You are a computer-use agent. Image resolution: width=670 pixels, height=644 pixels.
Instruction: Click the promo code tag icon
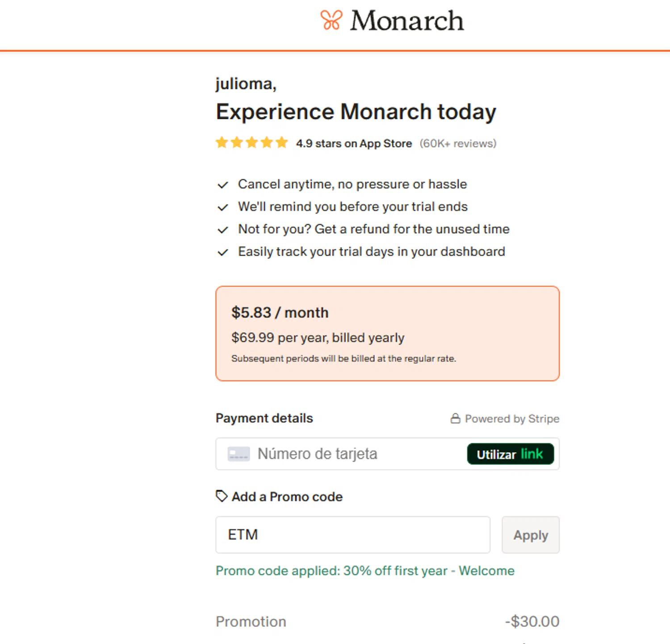[x=222, y=496]
